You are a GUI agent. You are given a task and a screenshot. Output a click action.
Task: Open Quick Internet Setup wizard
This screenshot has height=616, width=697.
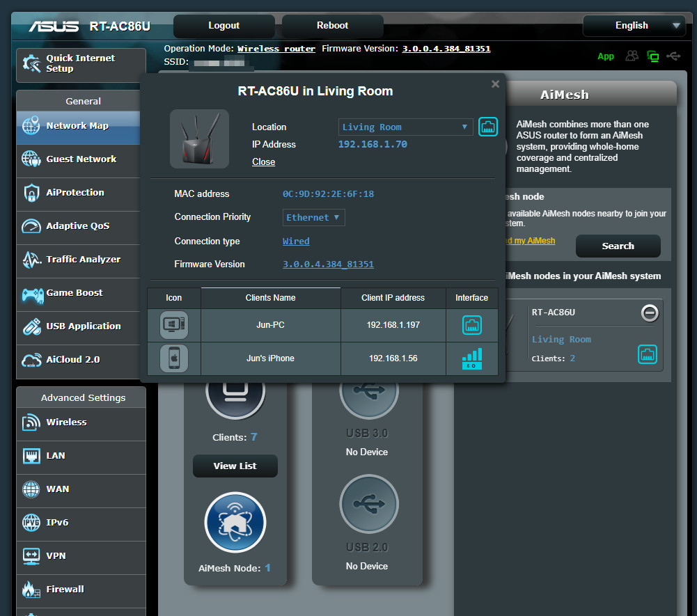tap(81, 64)
